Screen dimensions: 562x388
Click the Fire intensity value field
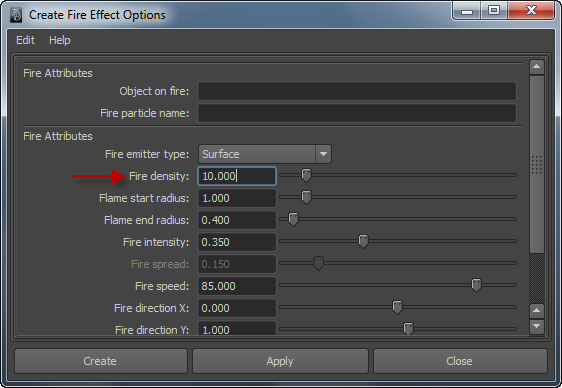[x=237, y=242]
